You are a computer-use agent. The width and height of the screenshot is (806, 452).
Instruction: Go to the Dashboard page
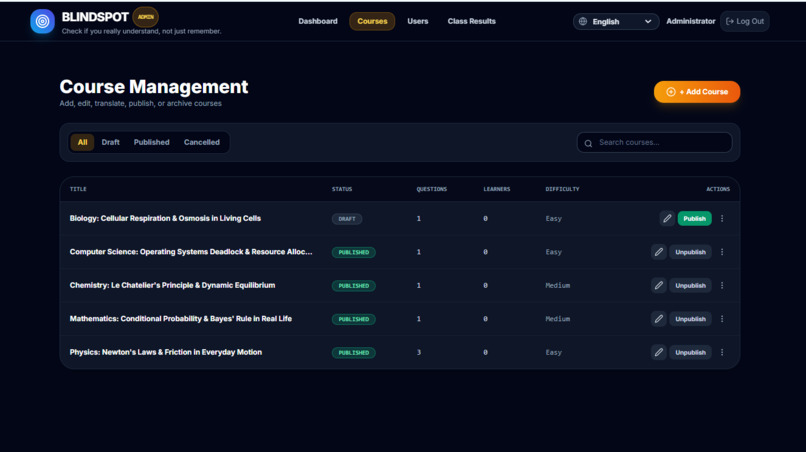318,21
